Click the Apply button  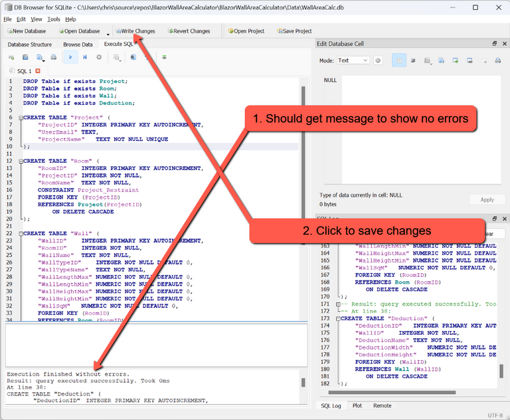coord(487,200)
